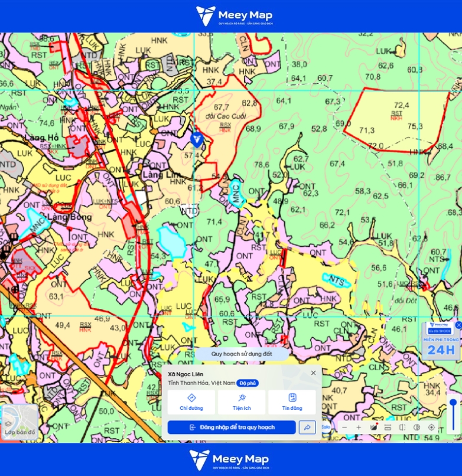This screenshot has height=476, width=462.
Task: Open Tin đăng listings tab
Action: [292, 402]
